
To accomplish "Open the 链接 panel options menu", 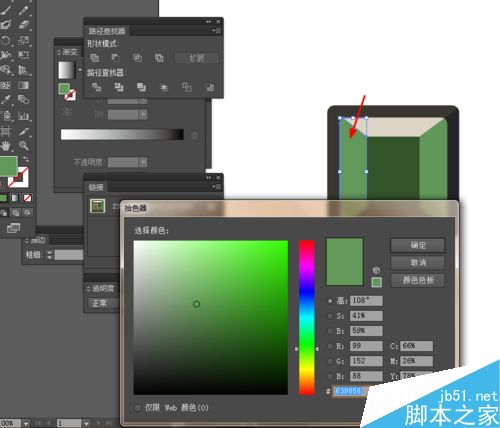I will (217, 187).
